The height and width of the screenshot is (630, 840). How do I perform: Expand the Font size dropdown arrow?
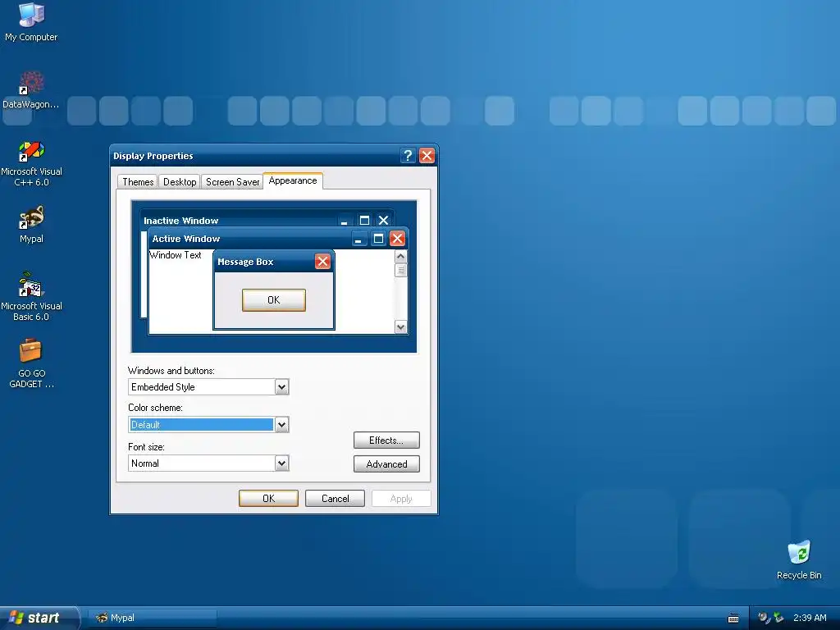coord(282,463)
